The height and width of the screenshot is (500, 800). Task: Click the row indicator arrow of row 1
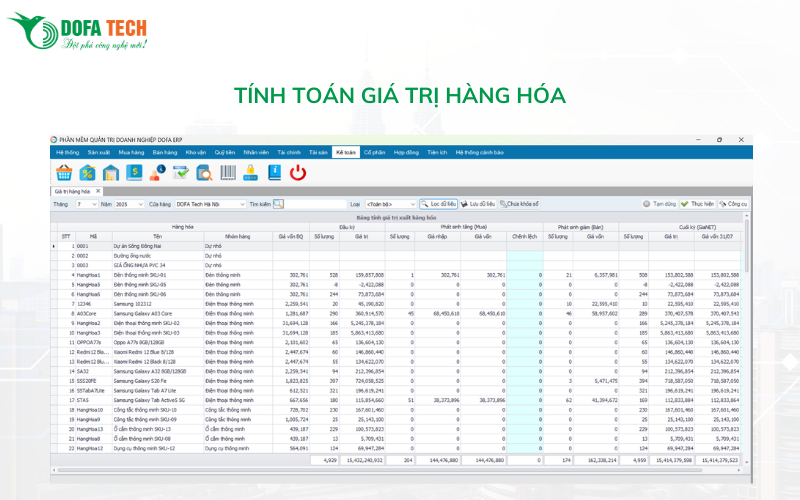54,246
